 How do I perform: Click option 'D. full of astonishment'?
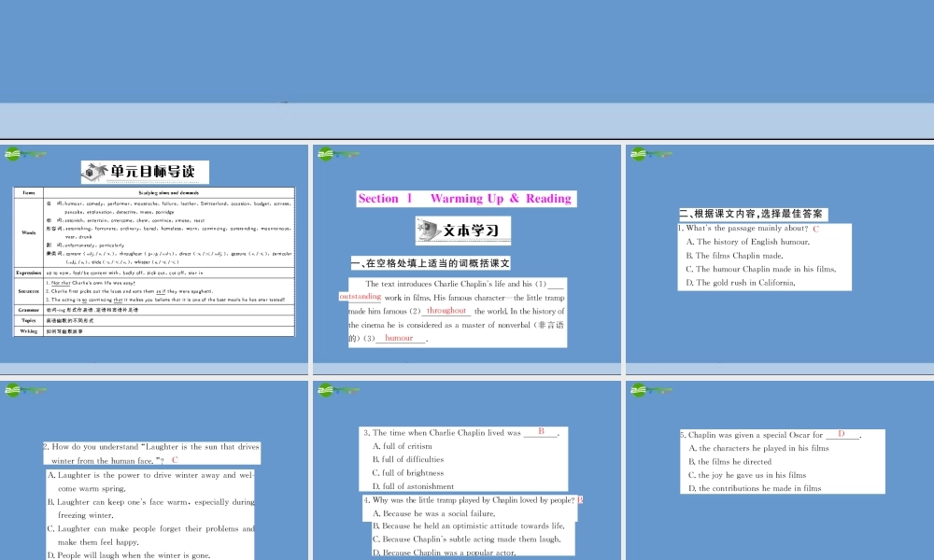413,486
